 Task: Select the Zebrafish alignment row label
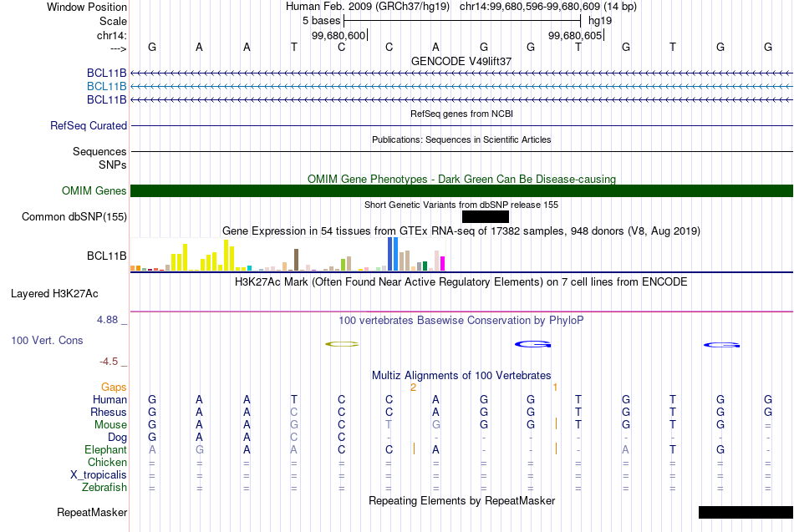(104, 487)
